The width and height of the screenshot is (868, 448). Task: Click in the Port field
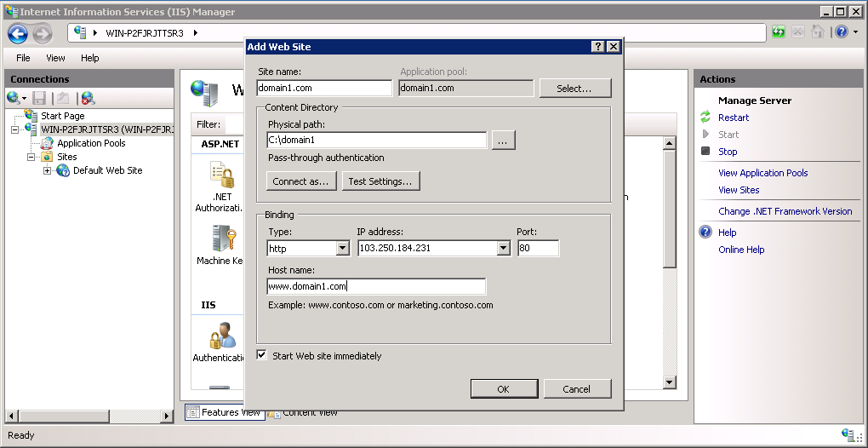coord(538,248)
